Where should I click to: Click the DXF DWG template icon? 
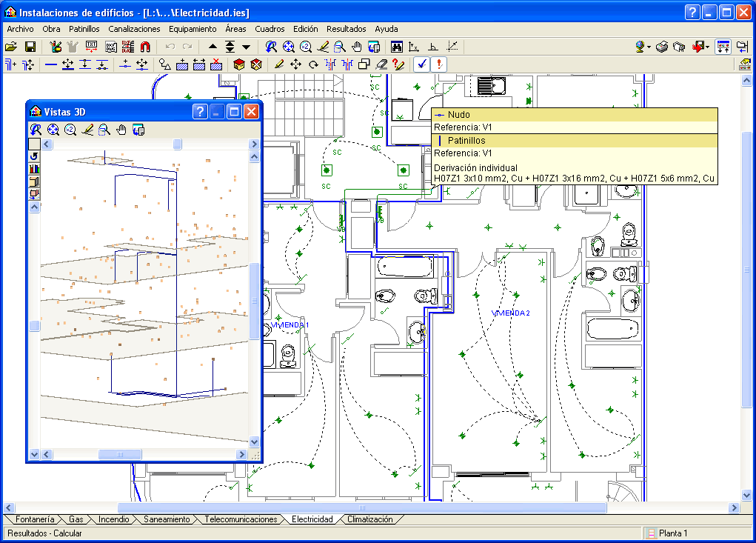click(110, 47)
